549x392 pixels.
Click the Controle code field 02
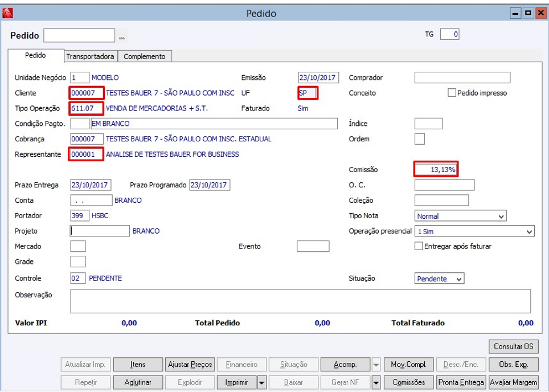click(x=77, y=279)
